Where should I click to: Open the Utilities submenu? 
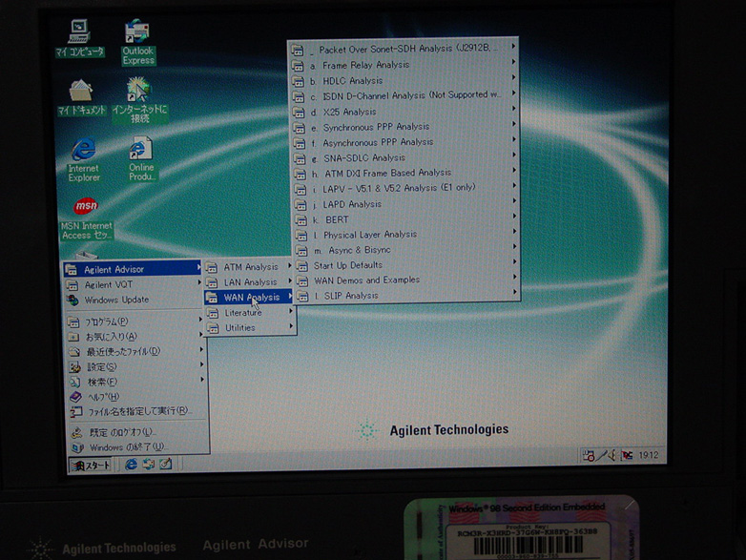[250, 328]
